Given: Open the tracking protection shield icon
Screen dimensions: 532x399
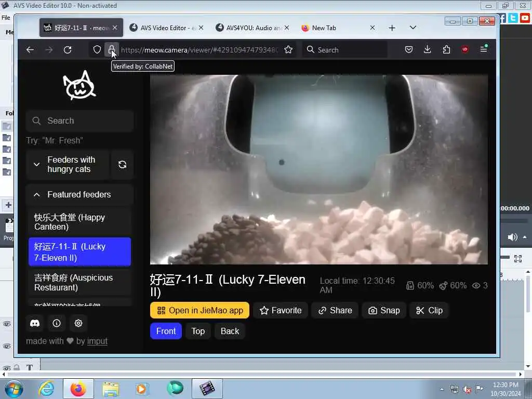Looking at the screenshot, I should tap(97, 49).
